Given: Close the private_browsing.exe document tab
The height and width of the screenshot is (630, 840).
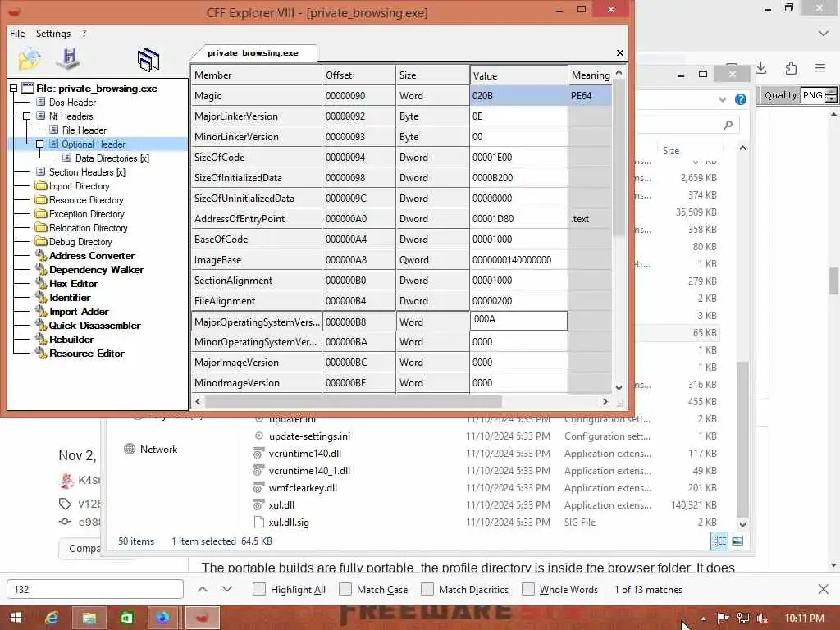Looking at the screenshot, I should pyautogui.click(x=620, y=53).
